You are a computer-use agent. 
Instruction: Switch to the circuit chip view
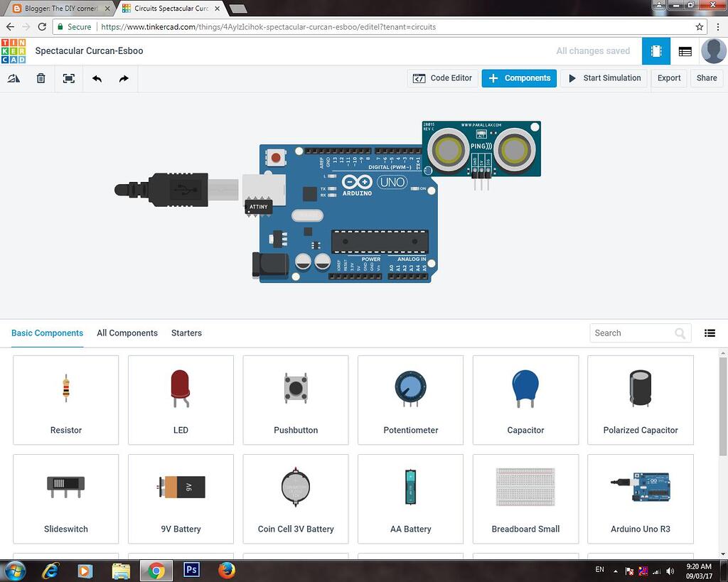coord(655,51)
